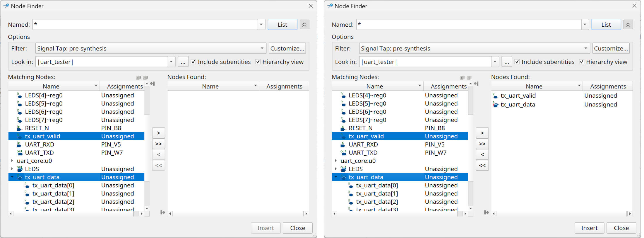Click remove-all '<<' button in right dialog
The width and height of the screenshot is (644, 238).
tap(482, 166)
